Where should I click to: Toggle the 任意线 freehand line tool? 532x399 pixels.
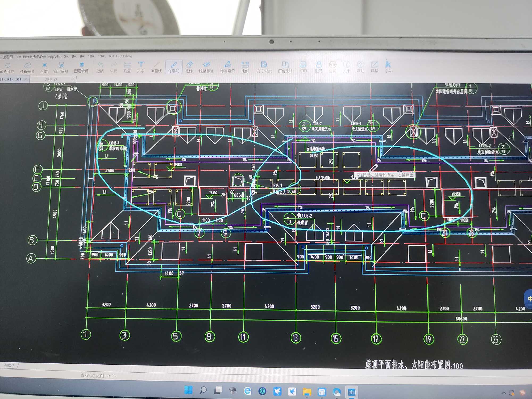[174, 67]
